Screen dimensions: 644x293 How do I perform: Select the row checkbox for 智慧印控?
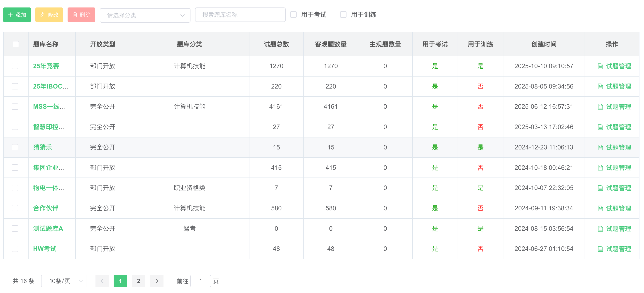click(x=15, y=127)
